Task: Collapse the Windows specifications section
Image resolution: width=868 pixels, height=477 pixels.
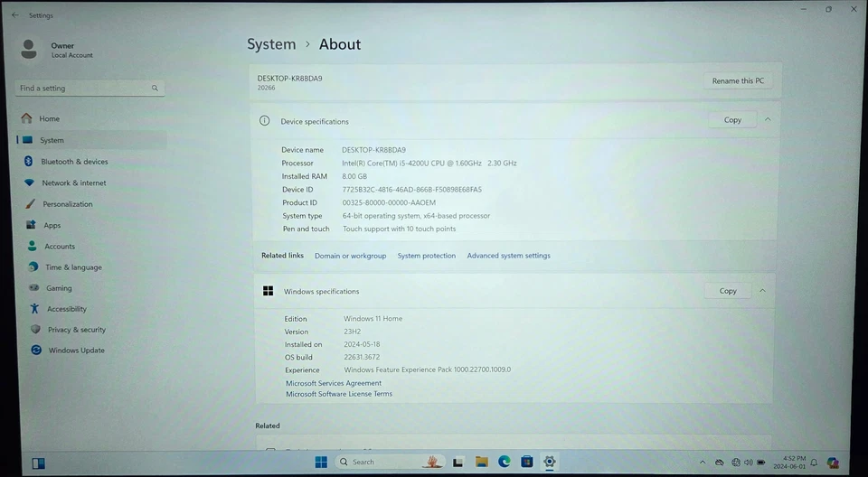Action: (763, 291)
